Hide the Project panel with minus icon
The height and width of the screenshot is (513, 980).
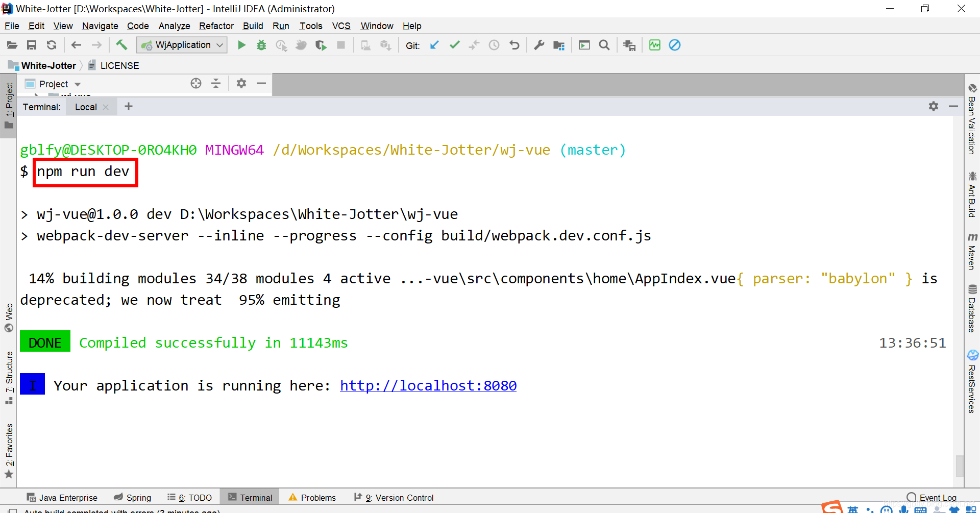(x=261, y=84)
